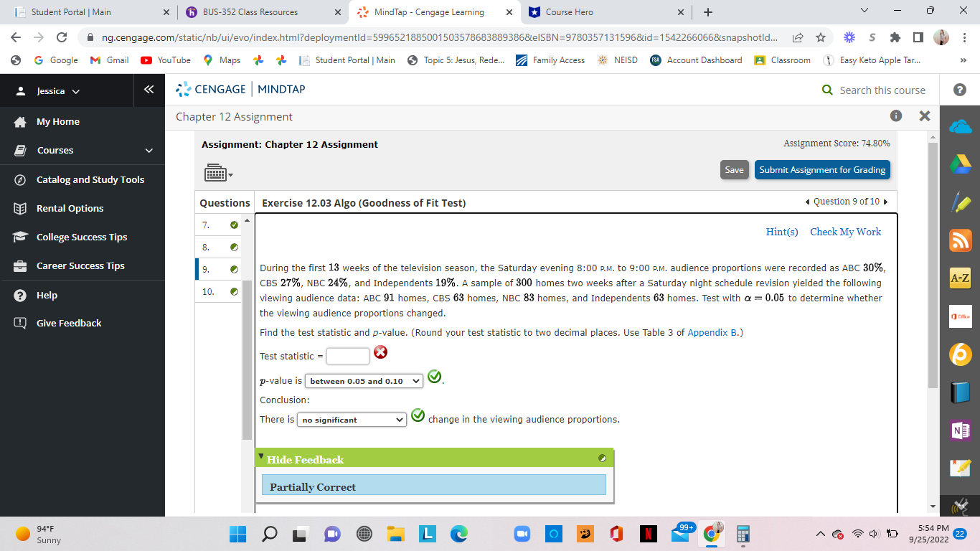Open the blue book app

960,392
